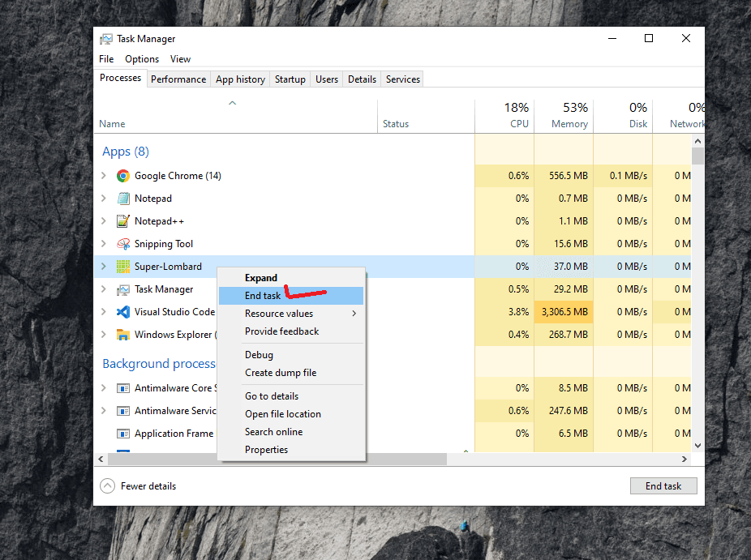Open the View menu
The image size is (751, 560).
180,59
